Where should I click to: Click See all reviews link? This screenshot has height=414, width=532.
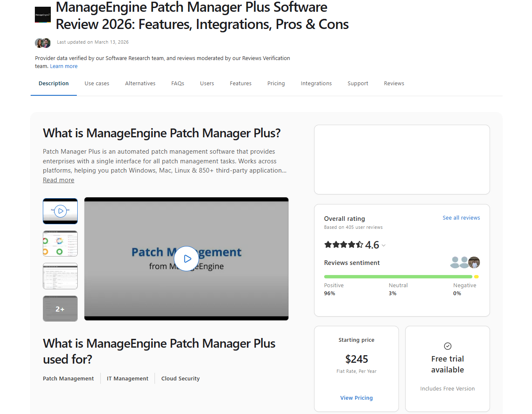(x=461, y=218)
